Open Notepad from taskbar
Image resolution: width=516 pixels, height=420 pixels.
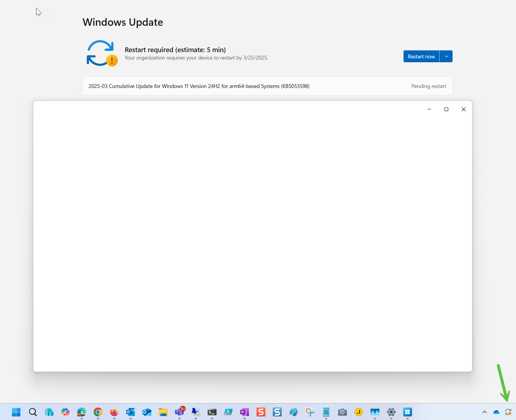tap(326, 412)
